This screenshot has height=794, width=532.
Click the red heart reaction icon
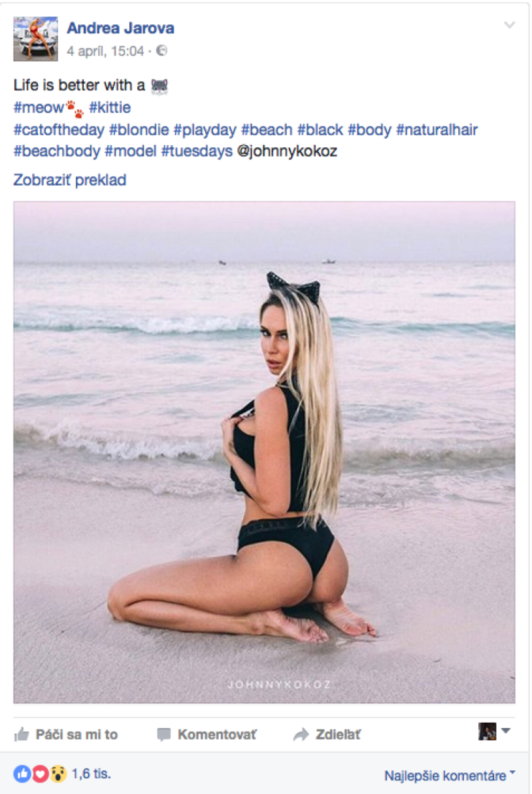pos(41,774)
